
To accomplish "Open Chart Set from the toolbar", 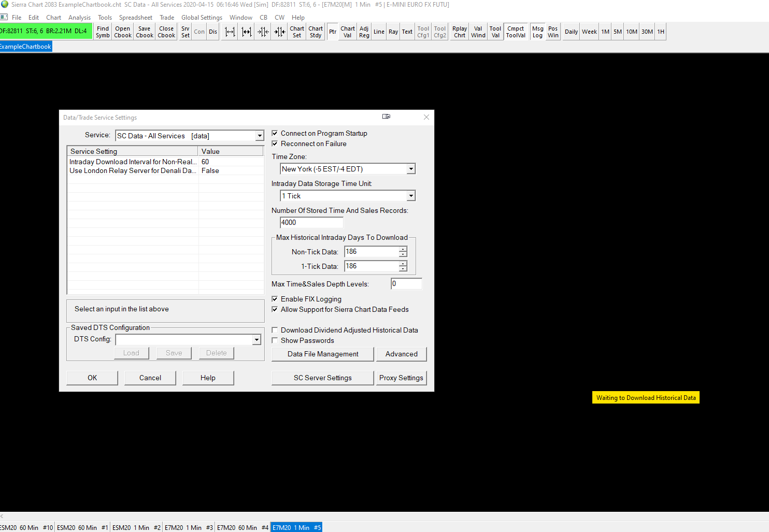I will [297, 32].
